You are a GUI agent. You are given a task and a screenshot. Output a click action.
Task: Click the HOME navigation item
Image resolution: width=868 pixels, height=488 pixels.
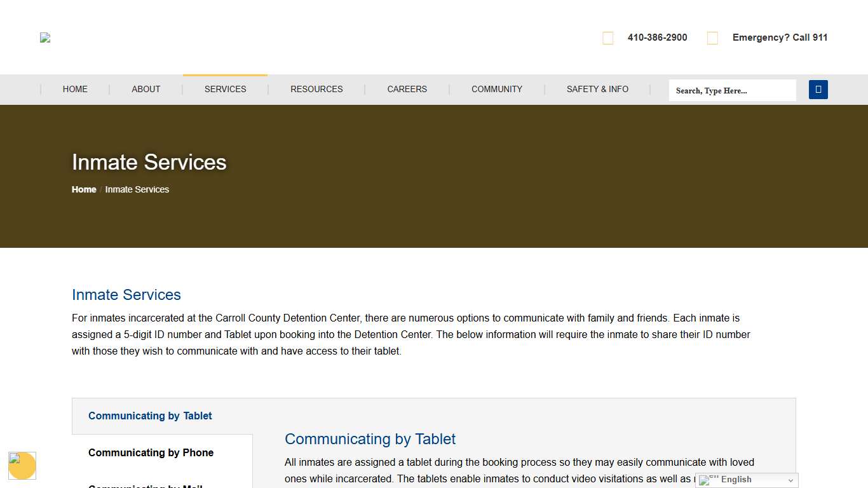[x=75, y=89]
